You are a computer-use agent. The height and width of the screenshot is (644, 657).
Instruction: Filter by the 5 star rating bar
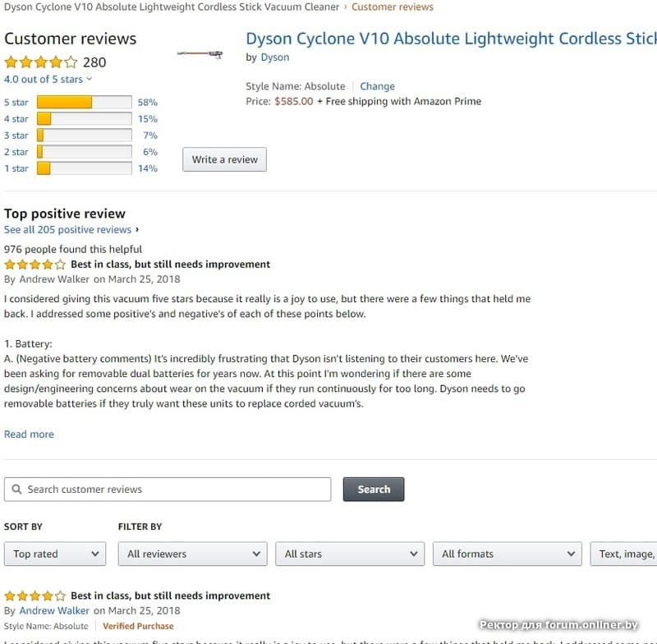click(x=84, y=103)
